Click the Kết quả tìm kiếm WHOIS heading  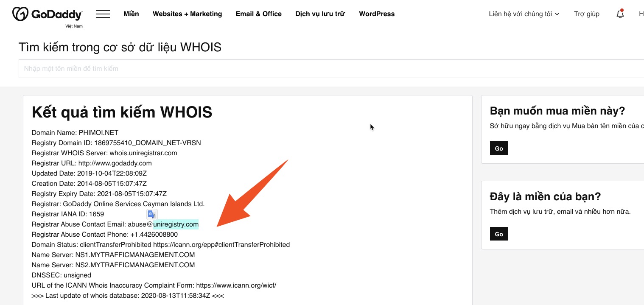click(122, 112)
